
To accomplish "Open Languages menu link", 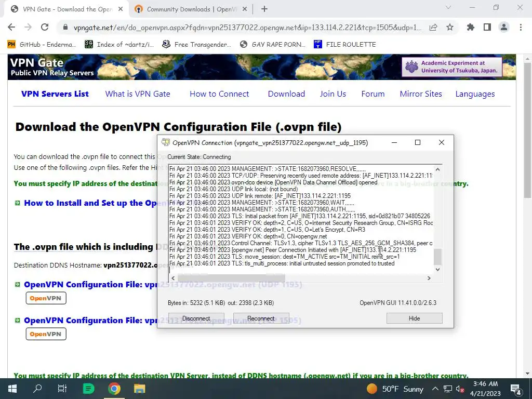I will click(475, 94).
